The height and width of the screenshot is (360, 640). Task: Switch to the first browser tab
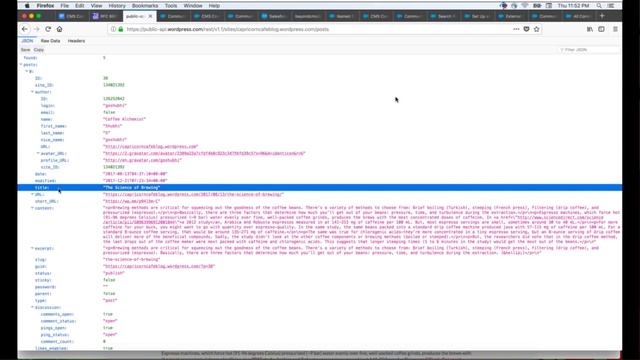point(72,16)
